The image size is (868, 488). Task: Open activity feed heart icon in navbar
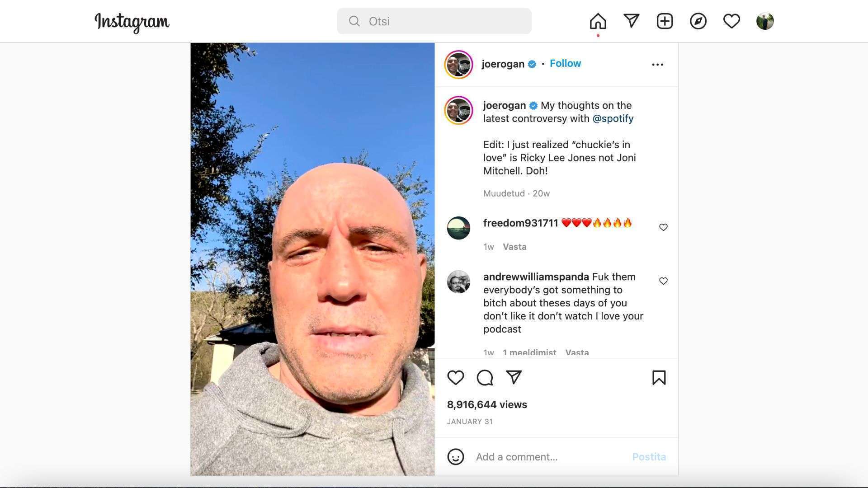tap(731, 21)
